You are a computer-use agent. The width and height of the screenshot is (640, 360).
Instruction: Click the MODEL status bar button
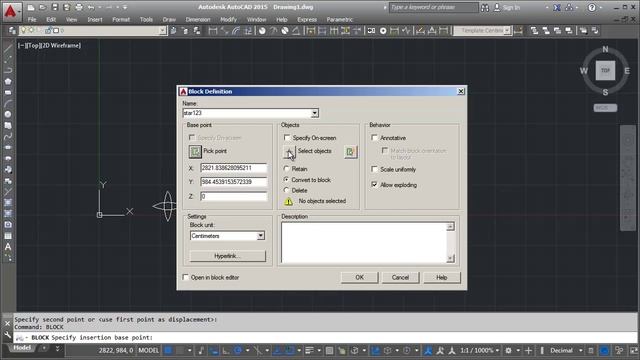(149, 350)
